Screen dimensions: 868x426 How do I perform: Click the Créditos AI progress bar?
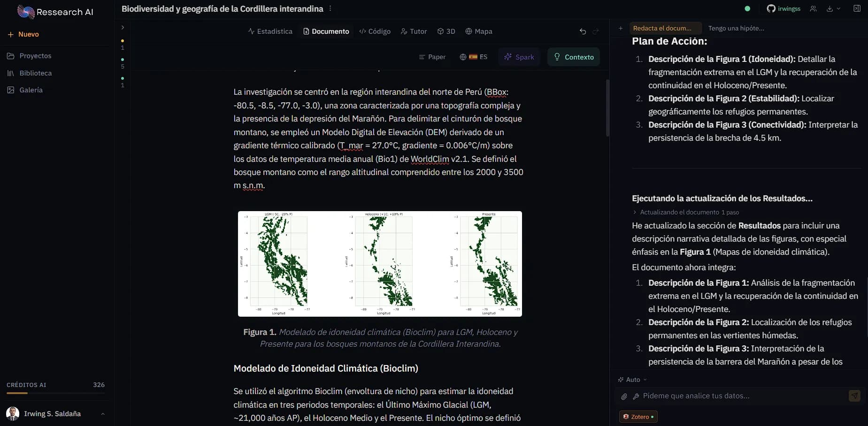coord(55,393)
